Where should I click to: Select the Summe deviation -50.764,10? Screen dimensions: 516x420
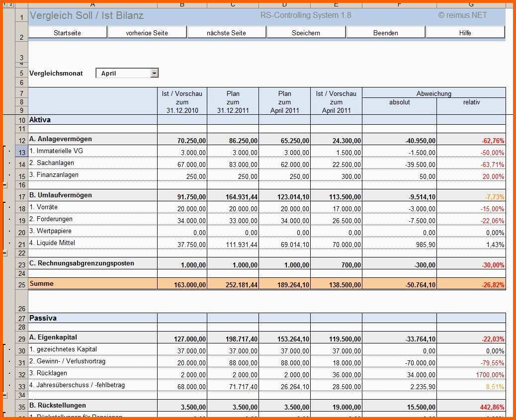tap(420, 285)
